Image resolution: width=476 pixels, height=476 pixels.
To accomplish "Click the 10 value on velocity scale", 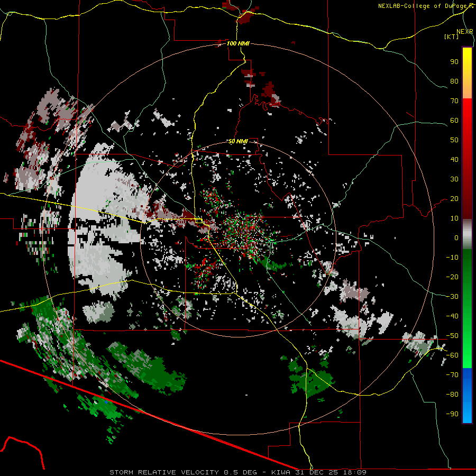I will point(454,218).
